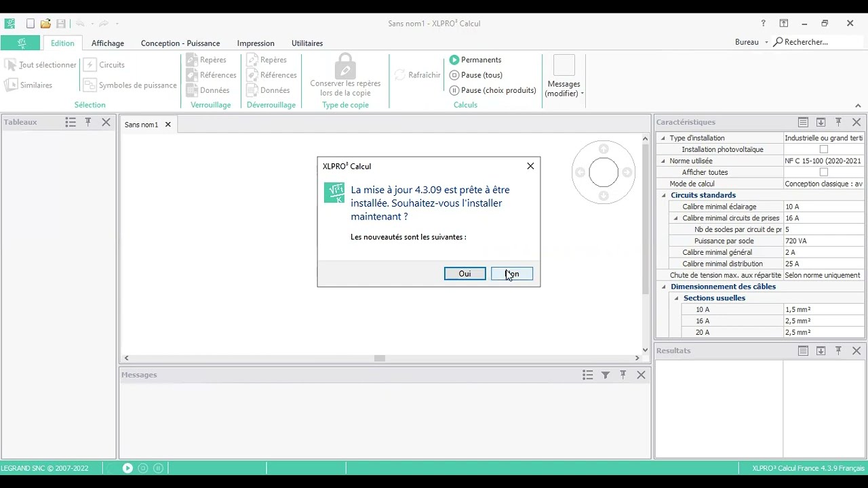868x488 pixels.
Task: Open the Impression ribbon tab
Action: pos(256,43)
